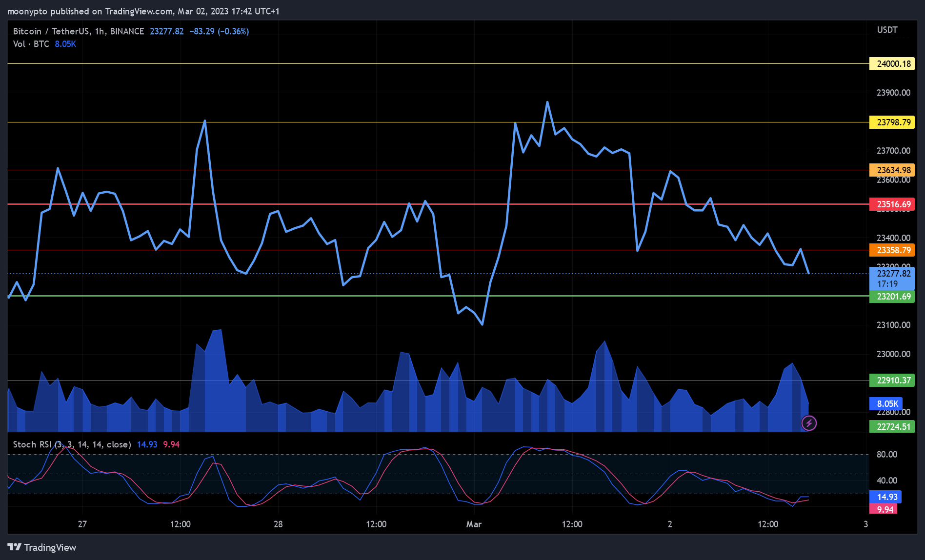The image size is (925, 560).
Task: Click the 23900.00 price scale tick
Action: pos(893,93)
